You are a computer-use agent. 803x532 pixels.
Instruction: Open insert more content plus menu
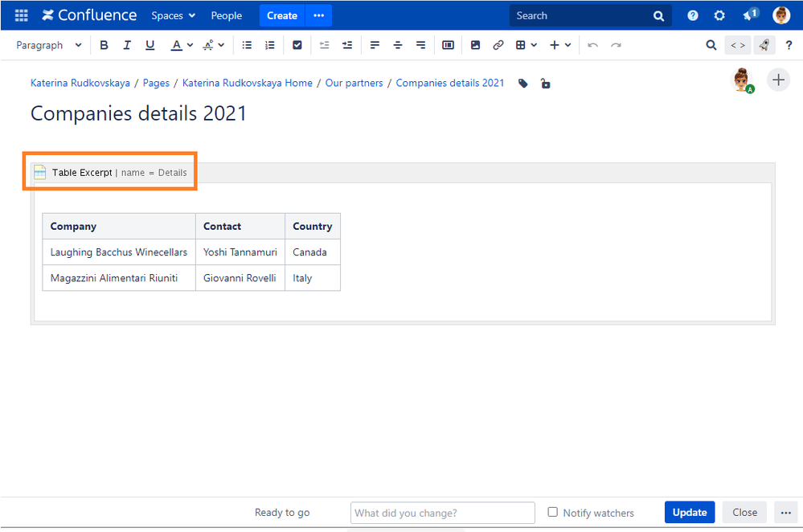tap(560, 45)
